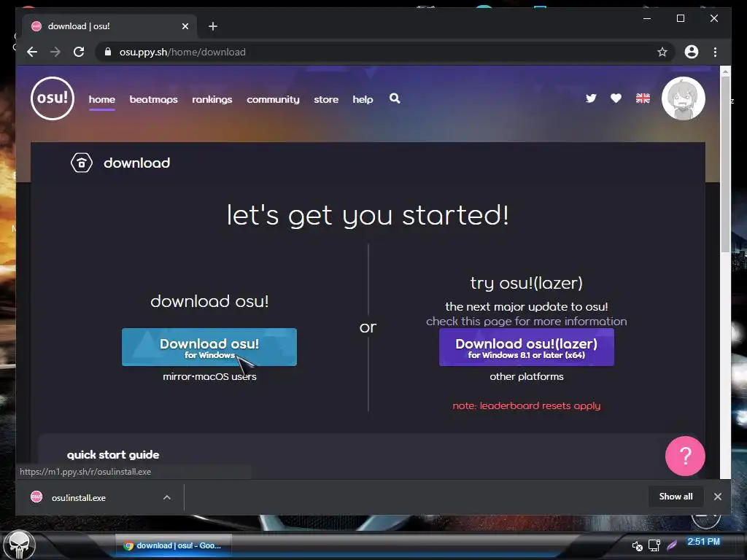747x560 pixels.
Task: Open osu! Twitter bird icon
Action: click(x=591, y=98)
